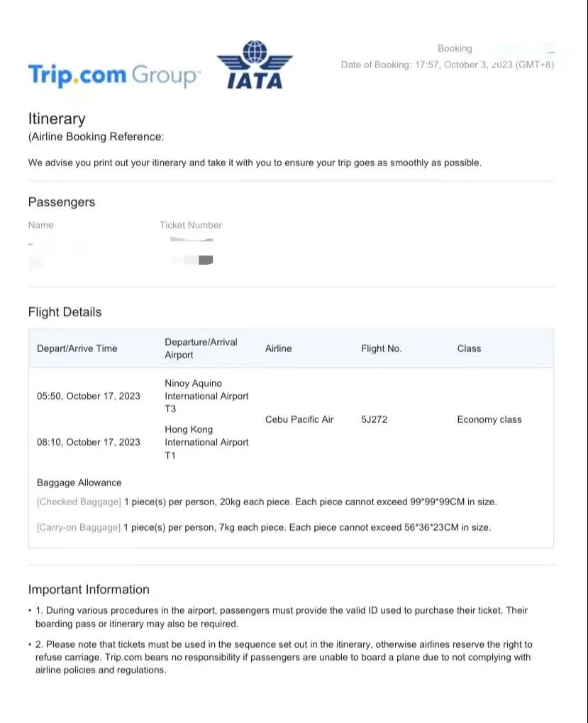588x723 pixels.
Task: Click the Date of Booking text
Action: tap(447, 65)
